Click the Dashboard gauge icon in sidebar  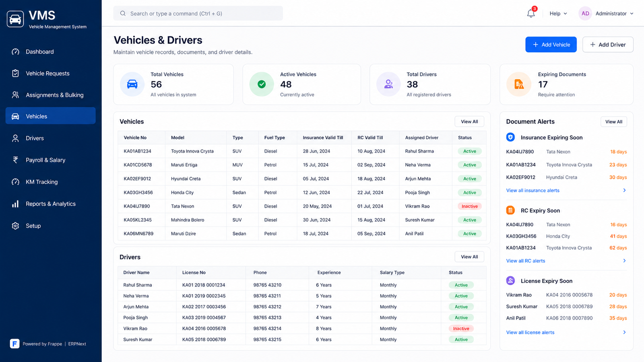click(x=15, y=51)
